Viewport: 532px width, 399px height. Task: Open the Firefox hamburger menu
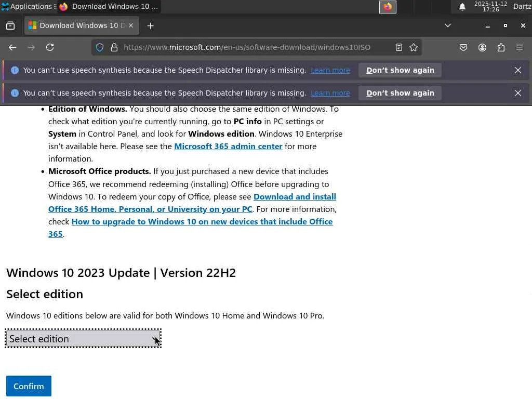coord(520,47)
